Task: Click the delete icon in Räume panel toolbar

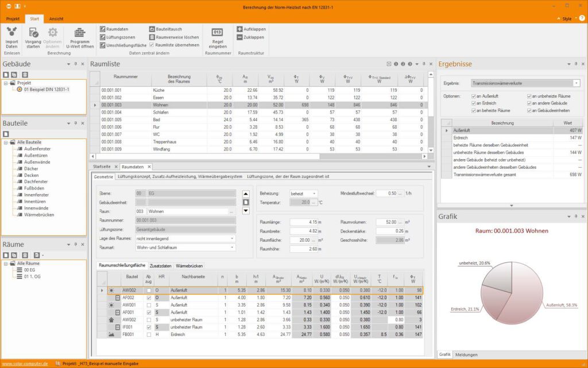Action: click(x=25, y=255)
